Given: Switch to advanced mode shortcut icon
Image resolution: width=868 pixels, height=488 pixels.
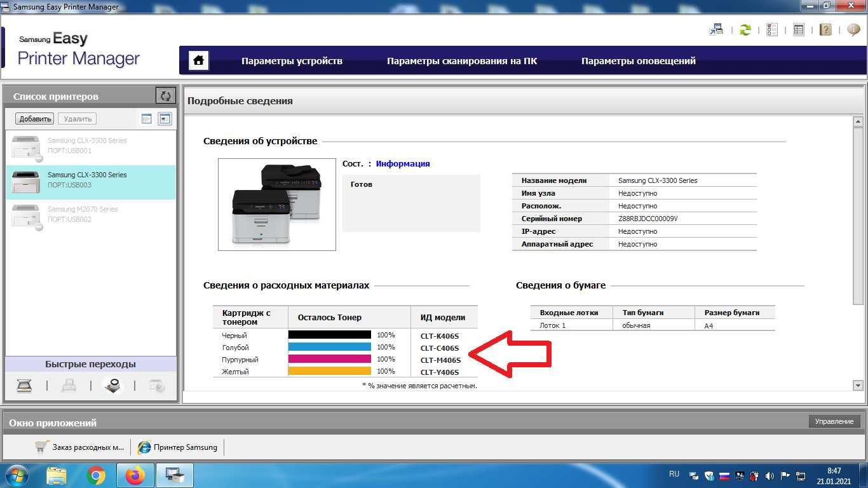Looking at the screenshot, I should [716, 30].
